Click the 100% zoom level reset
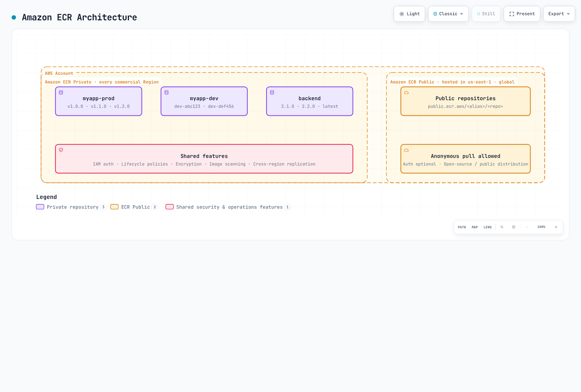Viewport: 581px width, 392px height. tap(541, 227)
